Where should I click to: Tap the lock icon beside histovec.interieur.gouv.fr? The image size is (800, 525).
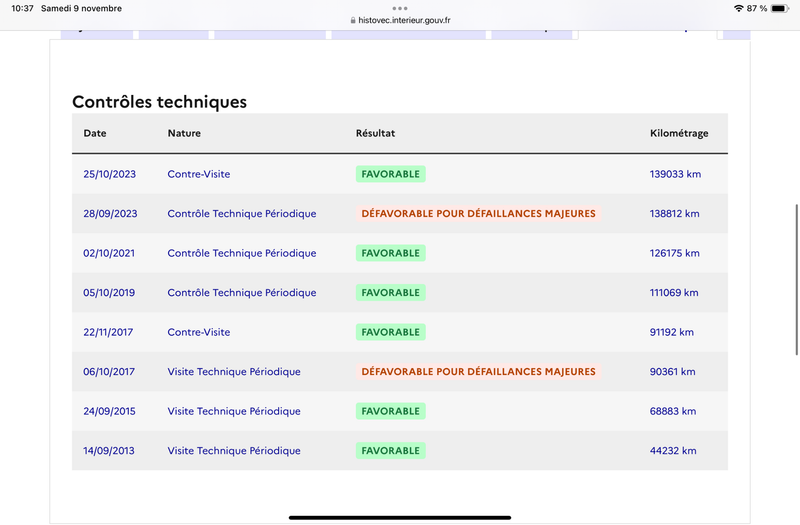coord(353,20)
